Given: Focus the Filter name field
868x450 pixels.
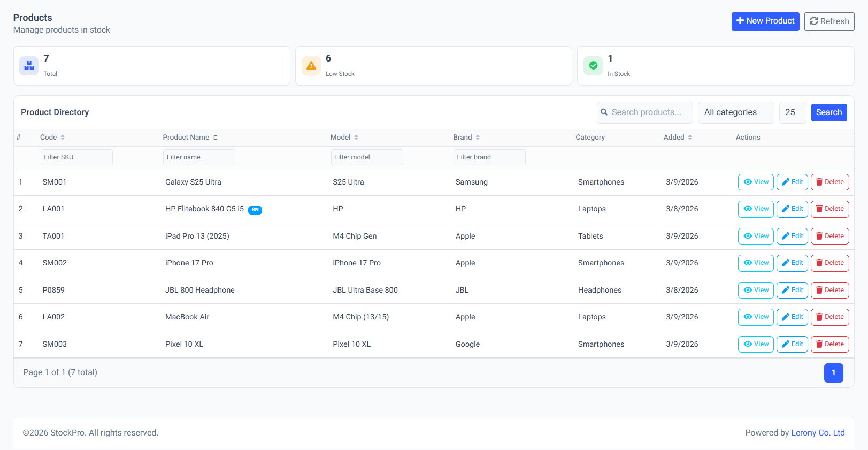Looking at the screenshot, I should pyautogui.click(x=199, y=157).
